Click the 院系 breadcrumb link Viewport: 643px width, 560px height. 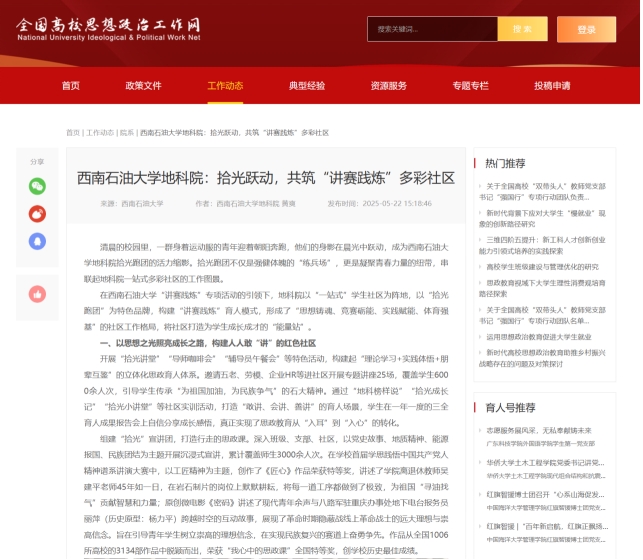[x=127, y=132]
